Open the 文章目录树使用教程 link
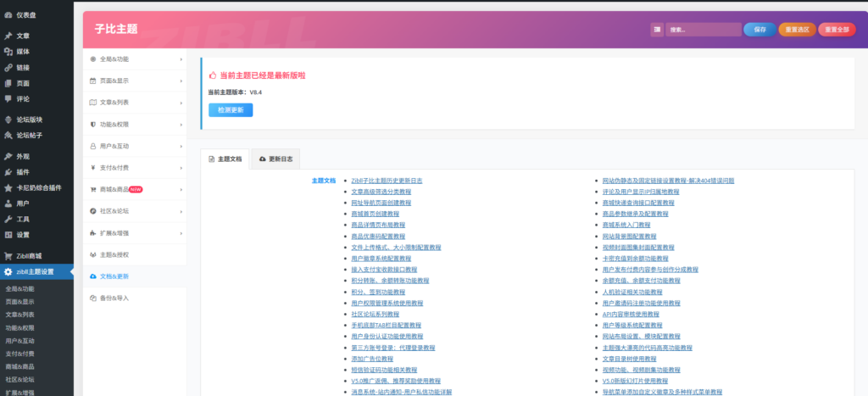The height and width of the screenshot is (396, 868). coord(630,359)
